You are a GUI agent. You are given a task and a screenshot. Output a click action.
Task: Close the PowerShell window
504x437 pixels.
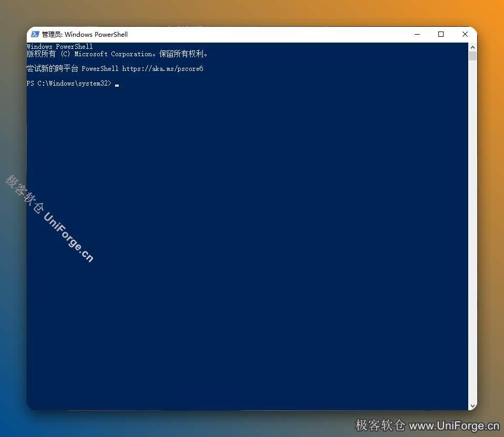(x=465, y=34)
